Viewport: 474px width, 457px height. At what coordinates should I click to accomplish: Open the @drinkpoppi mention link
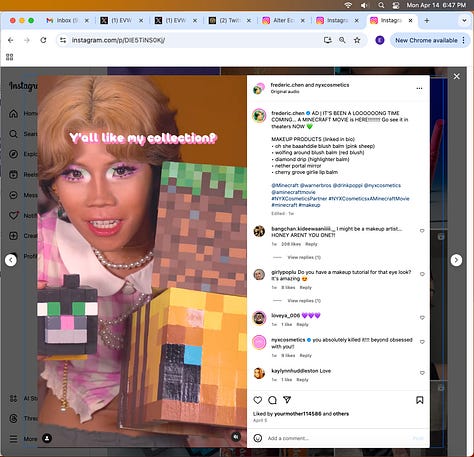coord(347,185)
